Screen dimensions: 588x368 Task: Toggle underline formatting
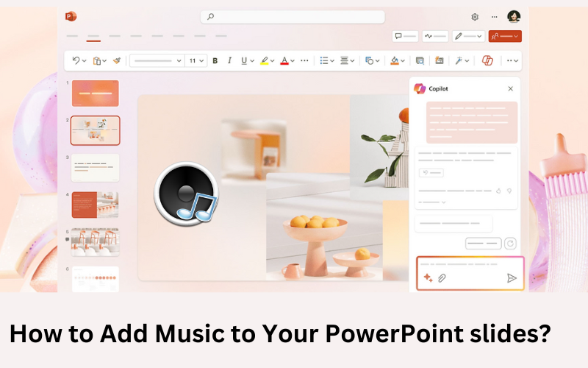click(x=244, y=60)
